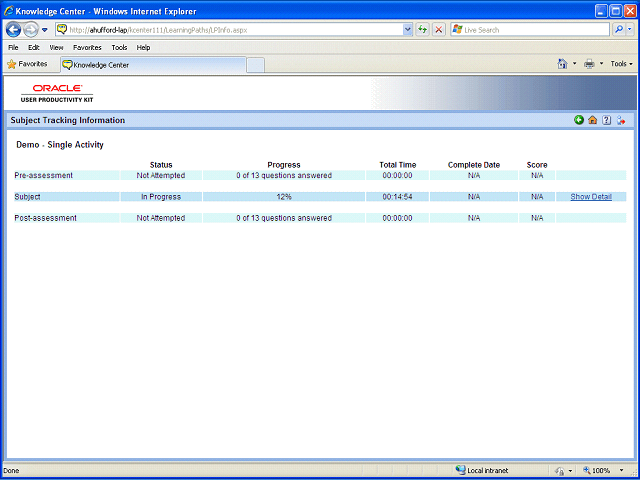Open the Tools dropdown on command bar
640x480 pixels.
click(x=621, y=64)
